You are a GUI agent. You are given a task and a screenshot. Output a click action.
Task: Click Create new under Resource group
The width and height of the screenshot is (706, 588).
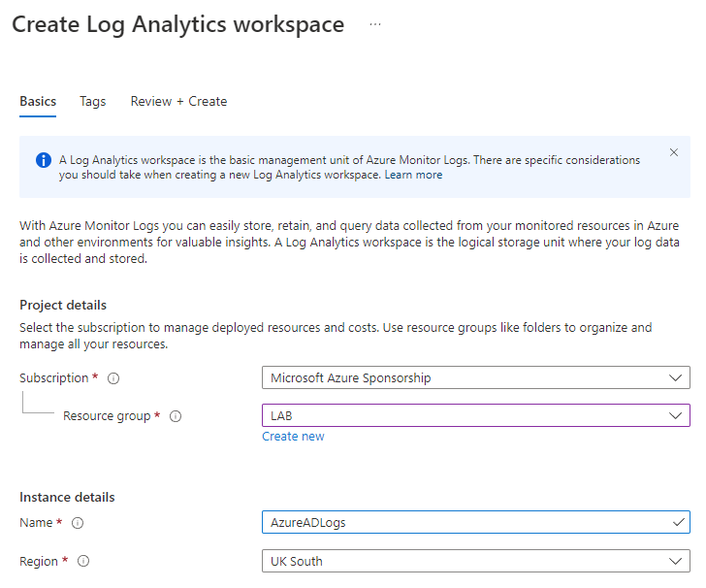point(293,437)
